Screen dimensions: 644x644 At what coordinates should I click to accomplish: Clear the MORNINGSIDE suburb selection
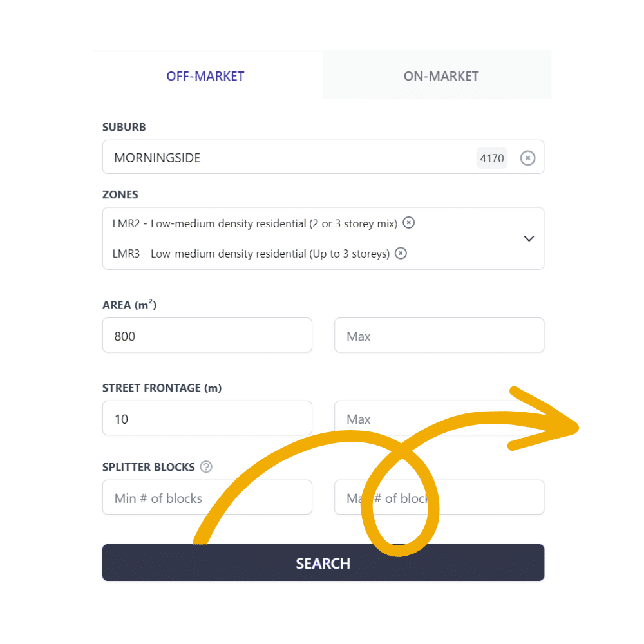[527, 158]
